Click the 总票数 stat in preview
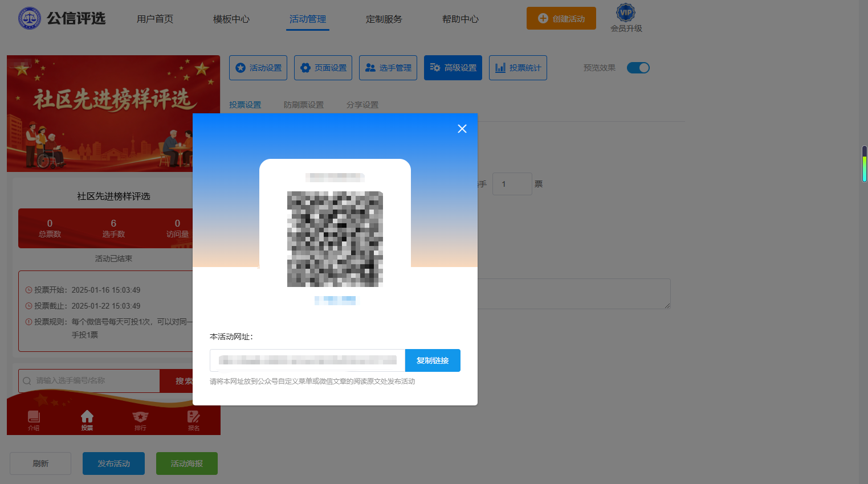 [50, 228]
